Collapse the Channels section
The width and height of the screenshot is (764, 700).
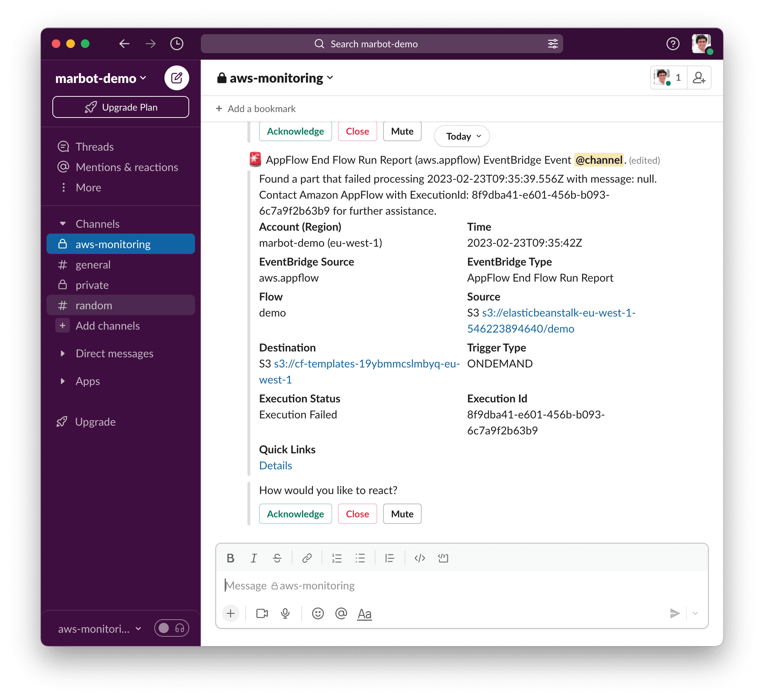63,224
